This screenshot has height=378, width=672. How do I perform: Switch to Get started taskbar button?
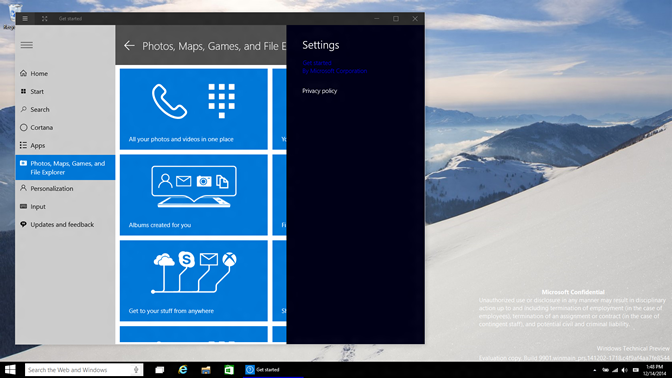[x=273, y=369]
